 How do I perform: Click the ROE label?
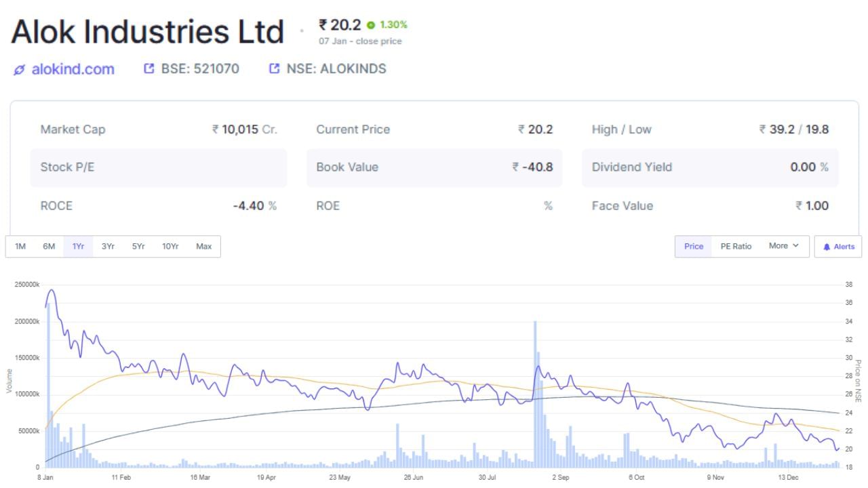pyautogui.click(x=328, y=205)
